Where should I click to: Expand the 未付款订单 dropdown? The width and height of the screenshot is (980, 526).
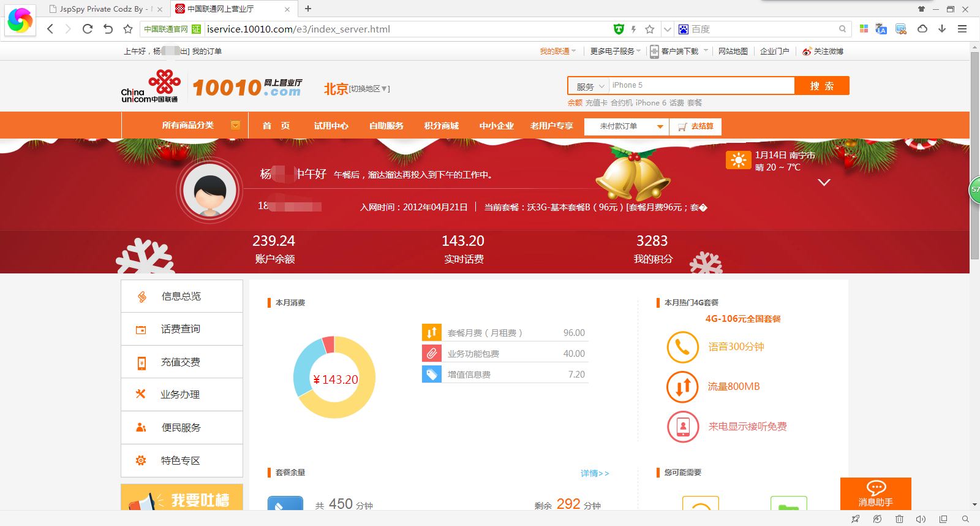coord(627,126)
